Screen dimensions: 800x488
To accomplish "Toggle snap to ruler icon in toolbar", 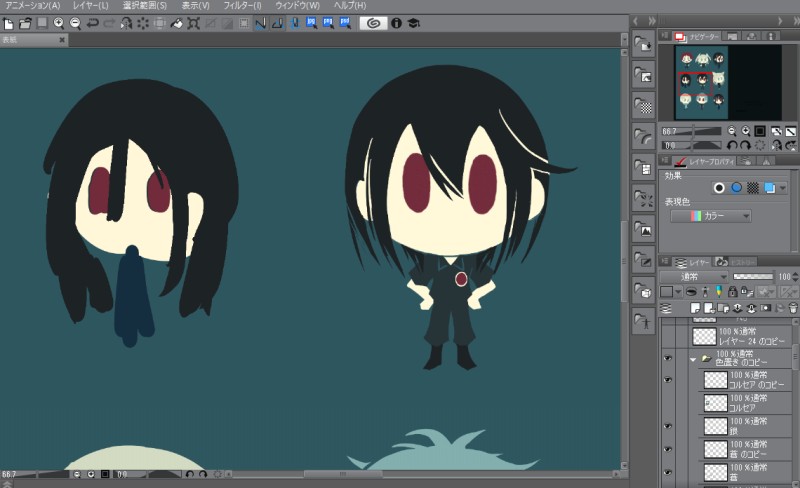I will pyautogui.click(x=261, y=23).
